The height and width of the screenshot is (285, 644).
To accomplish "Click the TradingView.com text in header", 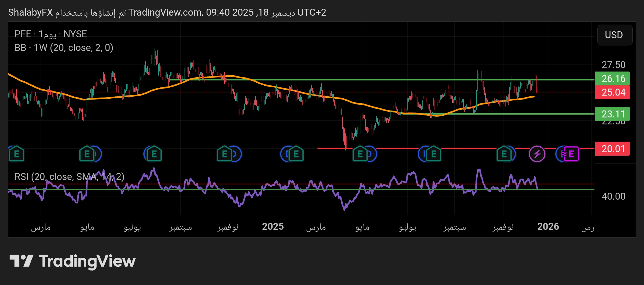I will tap(165, 12).
